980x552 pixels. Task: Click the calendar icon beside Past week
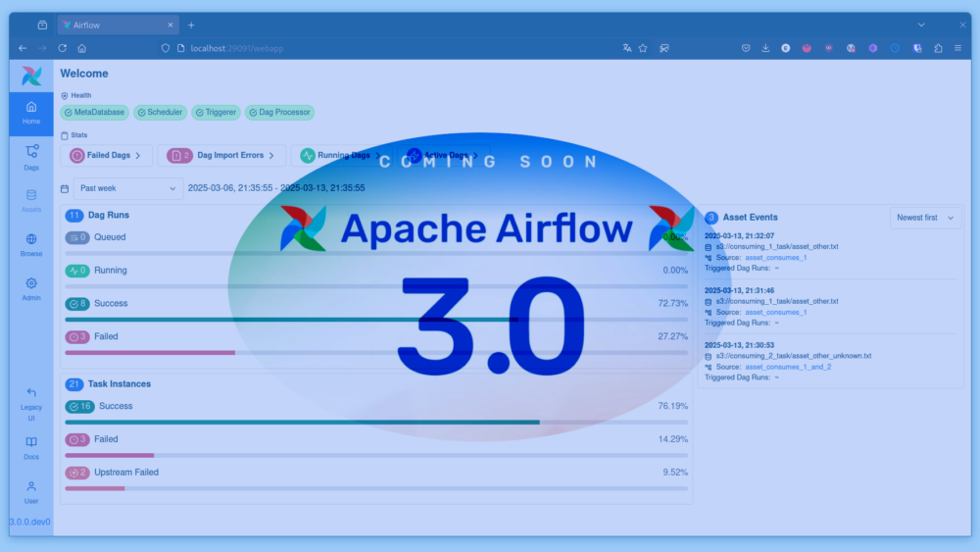pyautogui.click(x=65, y=188)
